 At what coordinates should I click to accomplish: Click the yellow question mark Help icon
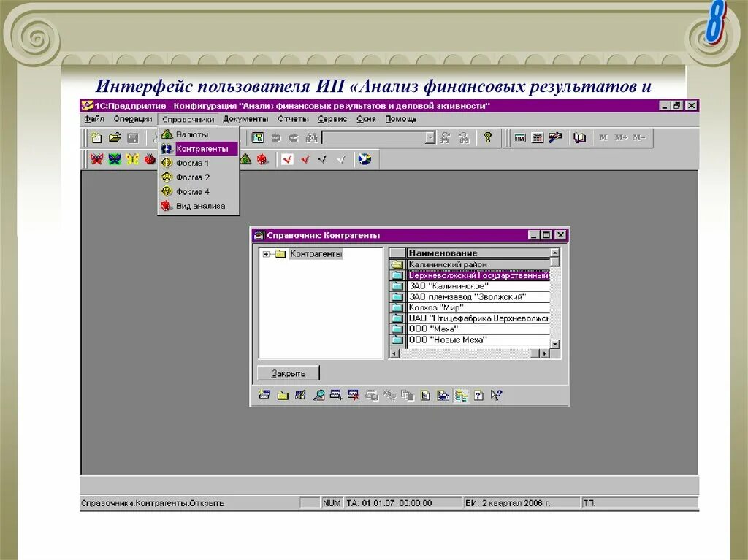click(x=487, y=138)
